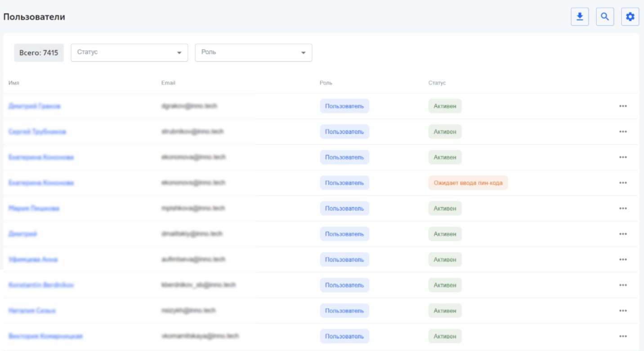Select the email dgrakov@inno.tech

(189, 106)
